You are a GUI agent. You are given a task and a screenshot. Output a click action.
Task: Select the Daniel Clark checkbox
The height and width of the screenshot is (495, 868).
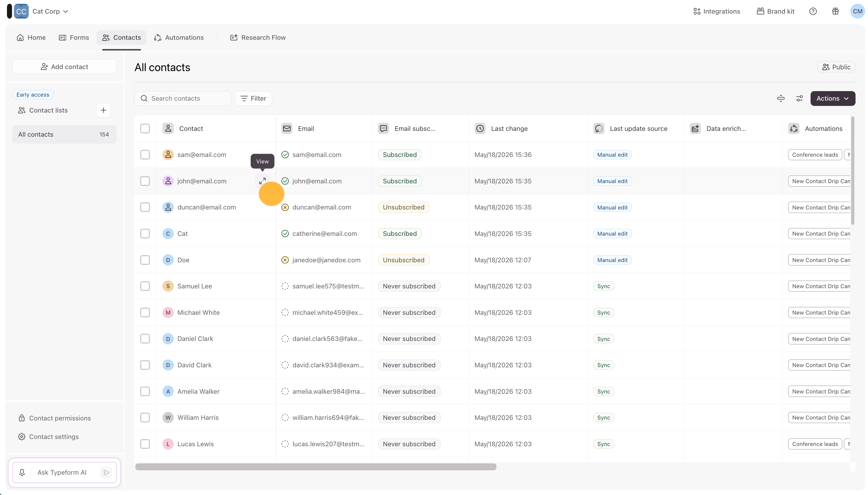(145, 339)
